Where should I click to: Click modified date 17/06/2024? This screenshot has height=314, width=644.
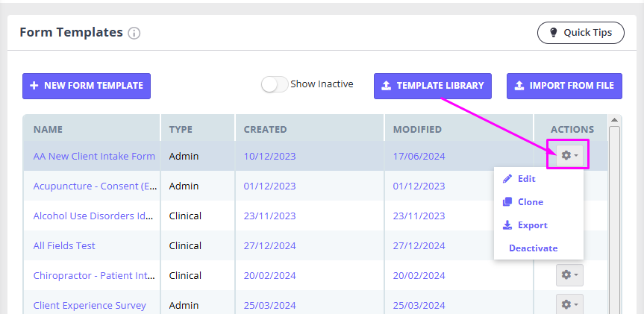coord(419,157)
